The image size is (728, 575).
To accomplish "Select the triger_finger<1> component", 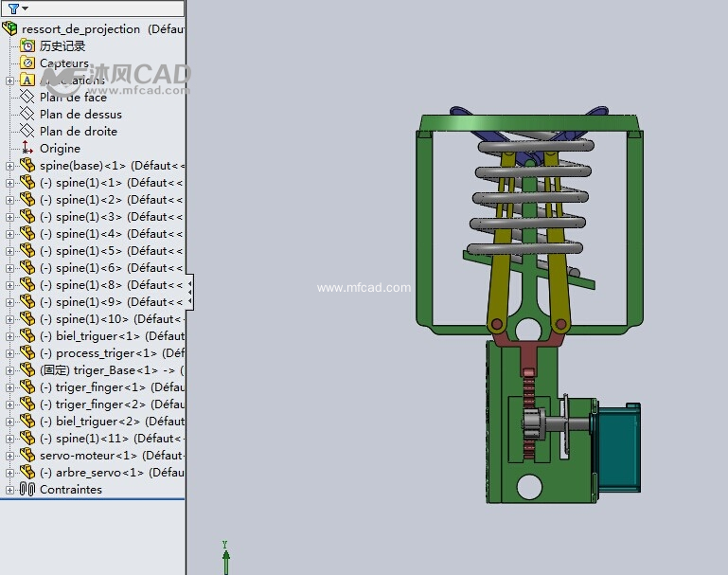I will (x=112, y=387).
